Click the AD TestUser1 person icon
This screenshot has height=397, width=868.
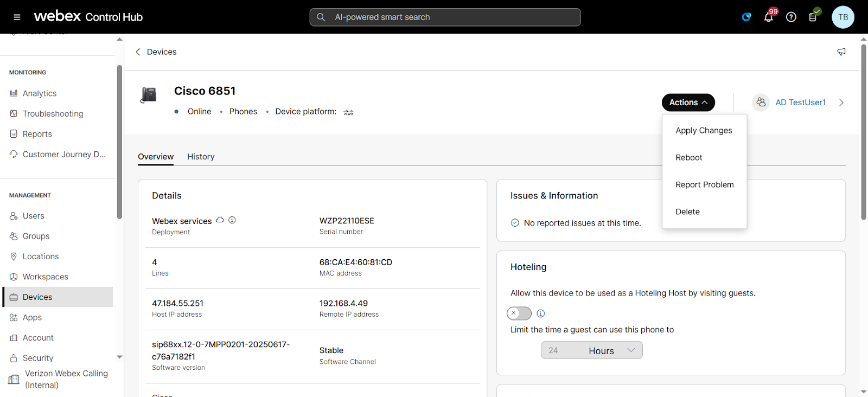(761, 102)
